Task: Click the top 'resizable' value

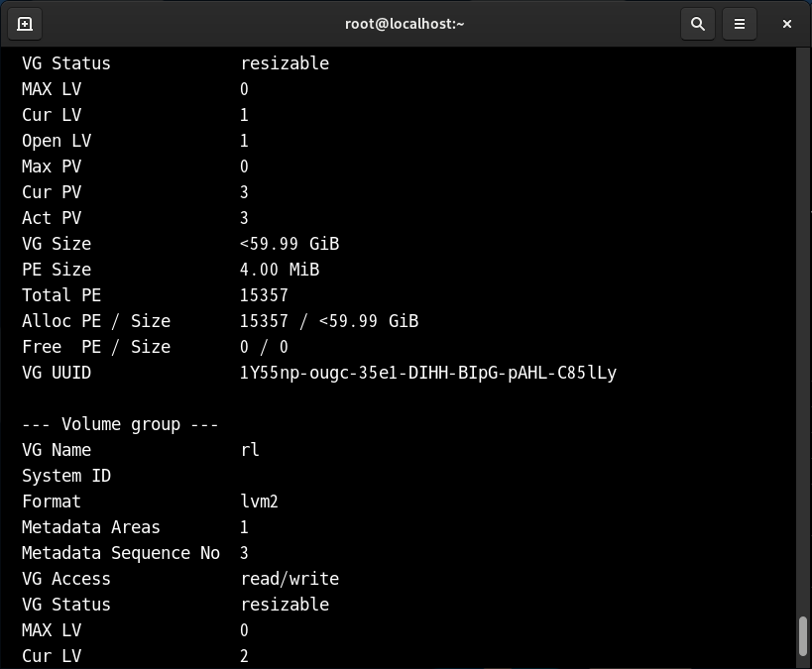Action: (285, 63)
